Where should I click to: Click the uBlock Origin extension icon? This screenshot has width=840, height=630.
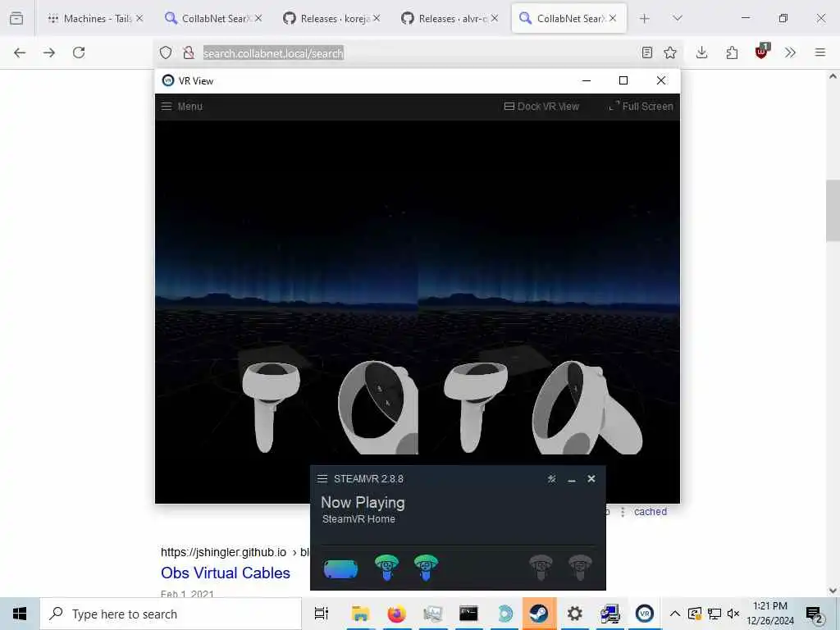[761, 52]
